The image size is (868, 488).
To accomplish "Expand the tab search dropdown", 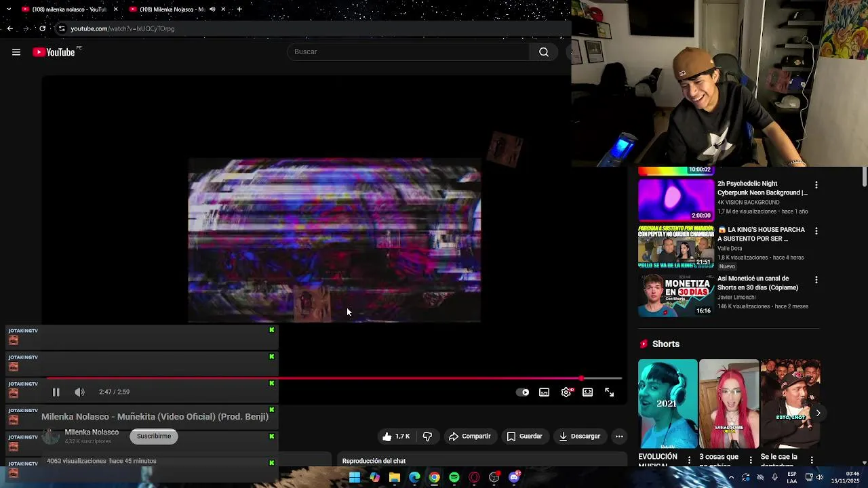I will (9, 9).
